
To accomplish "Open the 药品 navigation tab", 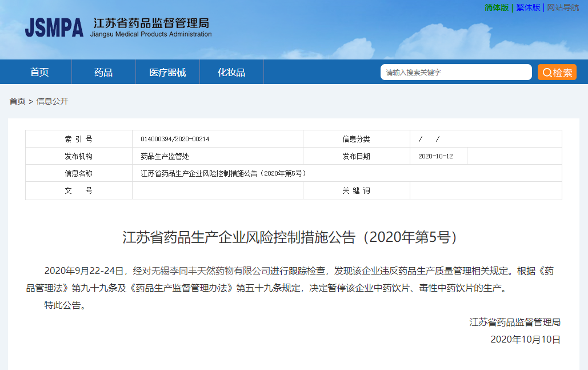I will (x=103, y=72).
